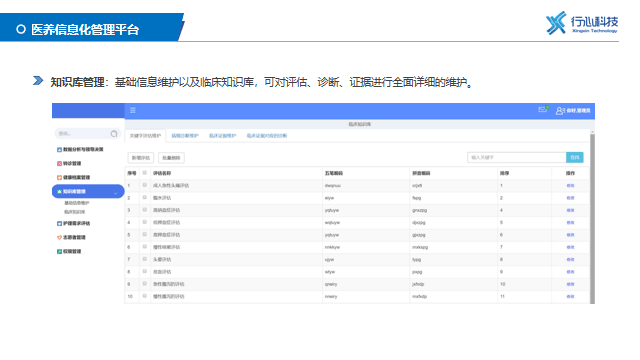Open 护理需求评估 in the sidebar
Image resolution: width=640 pixels, height=360 pixels.
pos(76,224)
